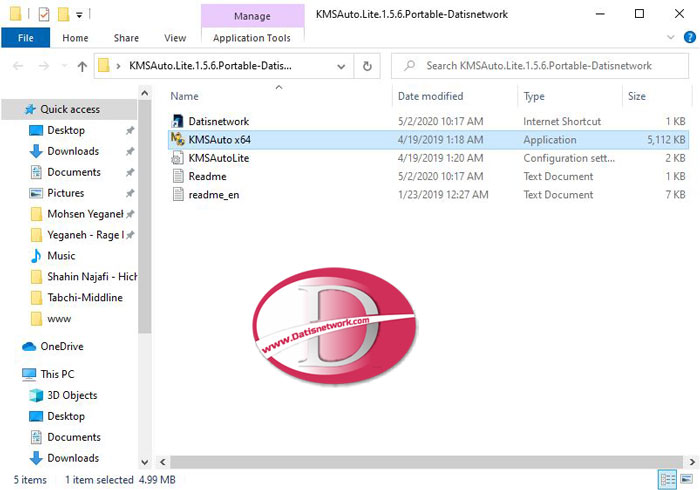Click the file name 'readme_en'

214,195
